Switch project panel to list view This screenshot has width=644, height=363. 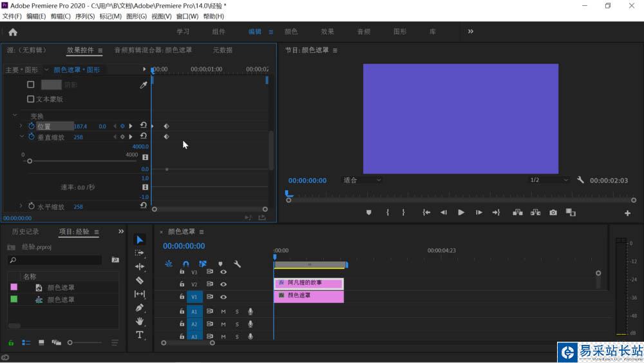coord(26,342)
